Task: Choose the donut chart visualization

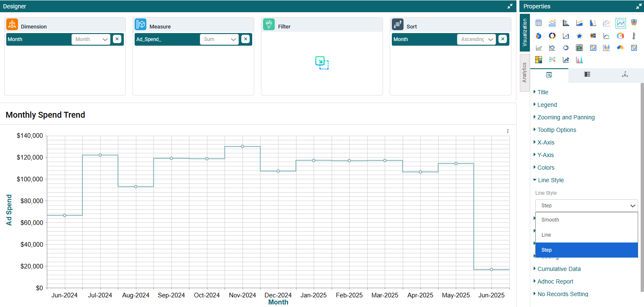Action: [x=552, y=36]
